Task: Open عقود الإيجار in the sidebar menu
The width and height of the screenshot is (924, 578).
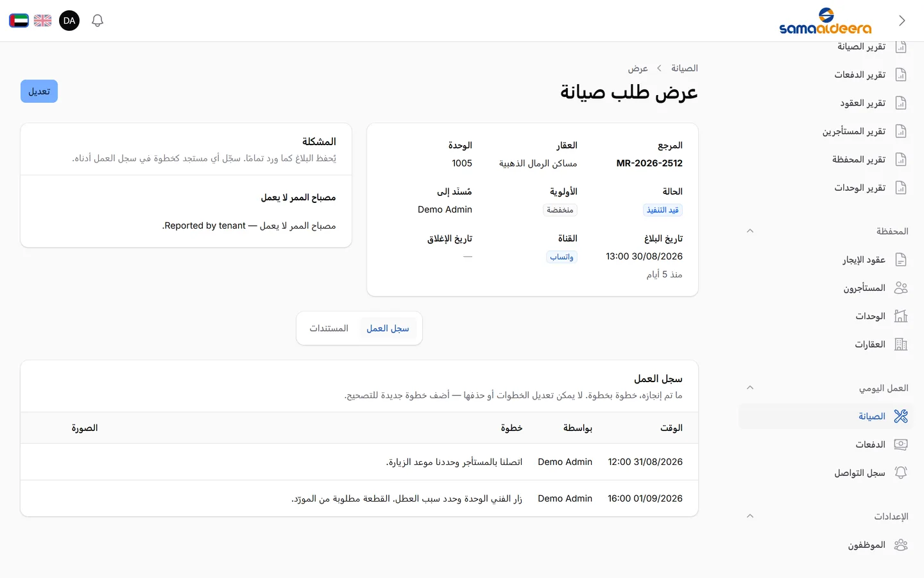Action: tap(825, 259)
